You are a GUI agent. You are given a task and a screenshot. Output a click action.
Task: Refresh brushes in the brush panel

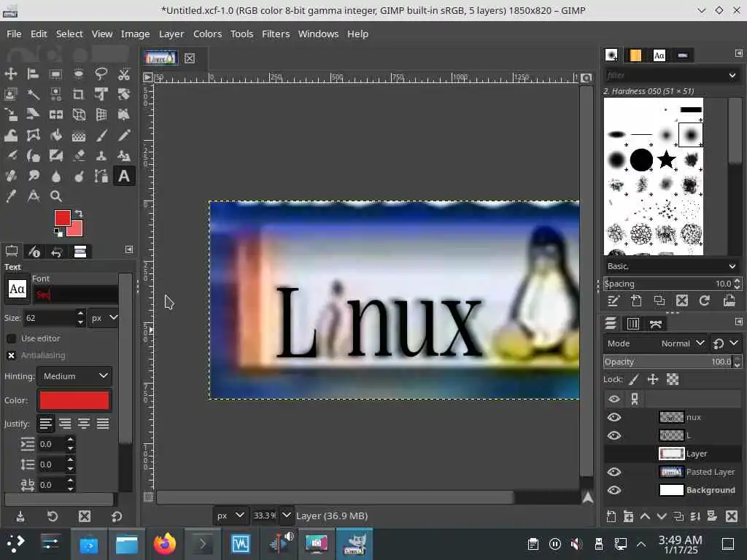pyautogui.click(x=705, y=300)
